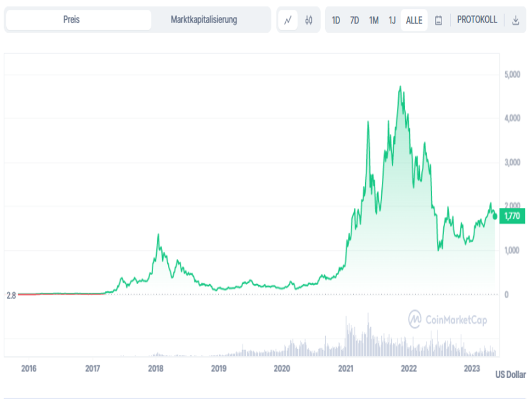Choose the 1M time range
Image resolution: width=532 pixels, height=399 pixels.
pyautogui.click(x=374, y=20)
